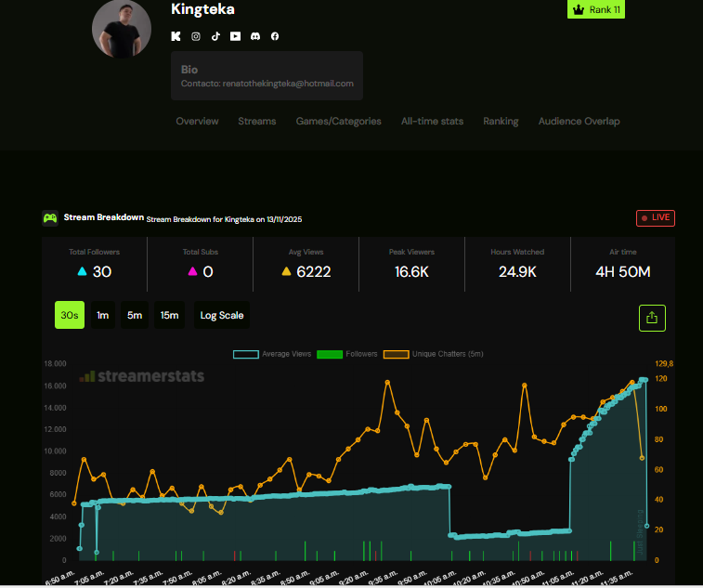Click the share chart icon button
The width and height of the screenshot is (703, 588).
652,318
